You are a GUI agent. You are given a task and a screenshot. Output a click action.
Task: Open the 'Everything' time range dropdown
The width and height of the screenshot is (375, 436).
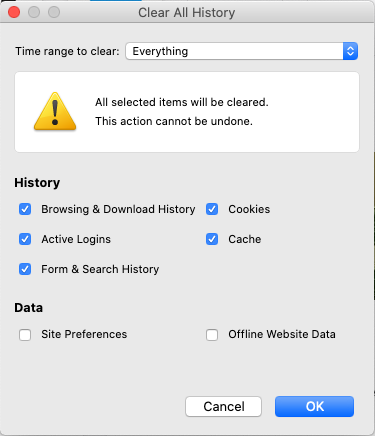242,51
